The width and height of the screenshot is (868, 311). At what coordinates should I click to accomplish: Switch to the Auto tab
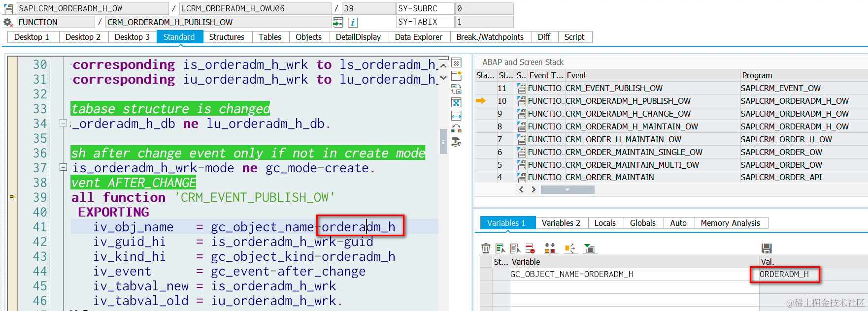tap(678, 223)
